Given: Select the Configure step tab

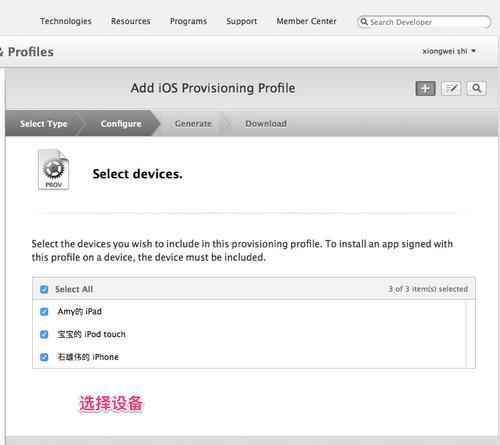Looking at the screenshot, I should click(x=121, y=124).
